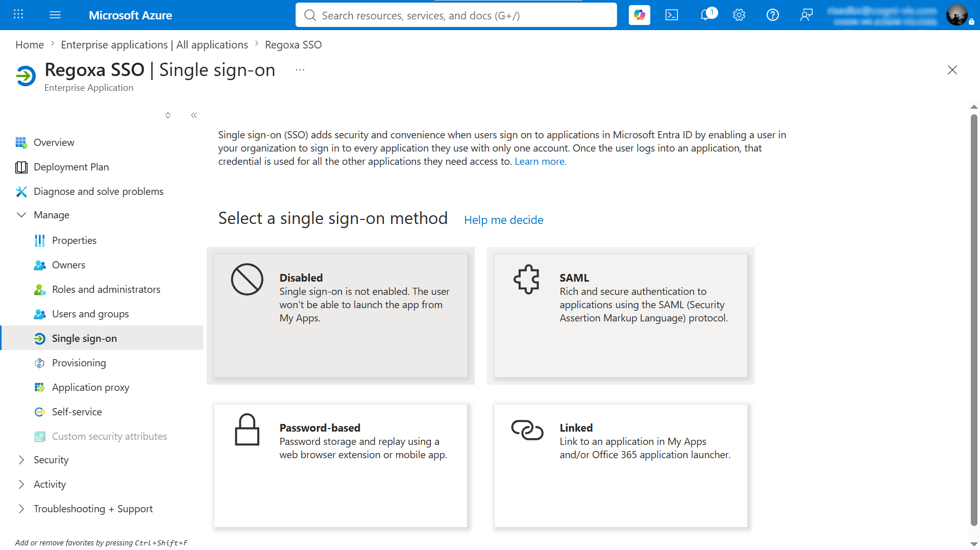Expand the Activity section
Screen dimensions: 980x550
pos(21,484)
